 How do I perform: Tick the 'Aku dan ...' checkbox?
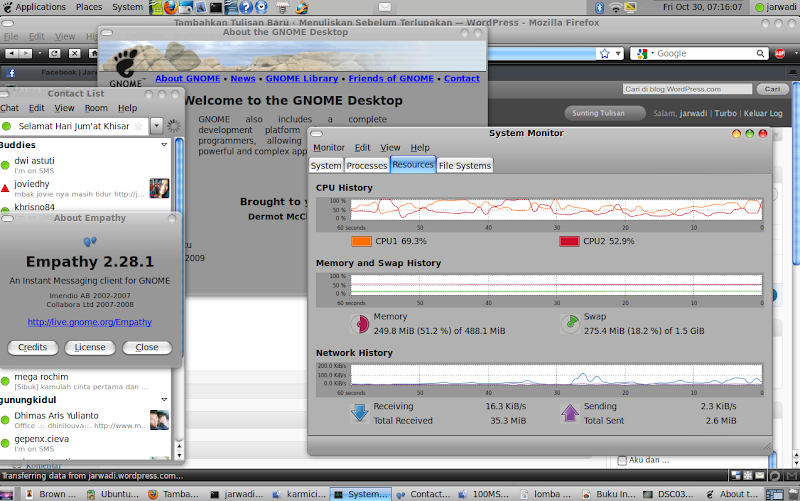(622, 460)
